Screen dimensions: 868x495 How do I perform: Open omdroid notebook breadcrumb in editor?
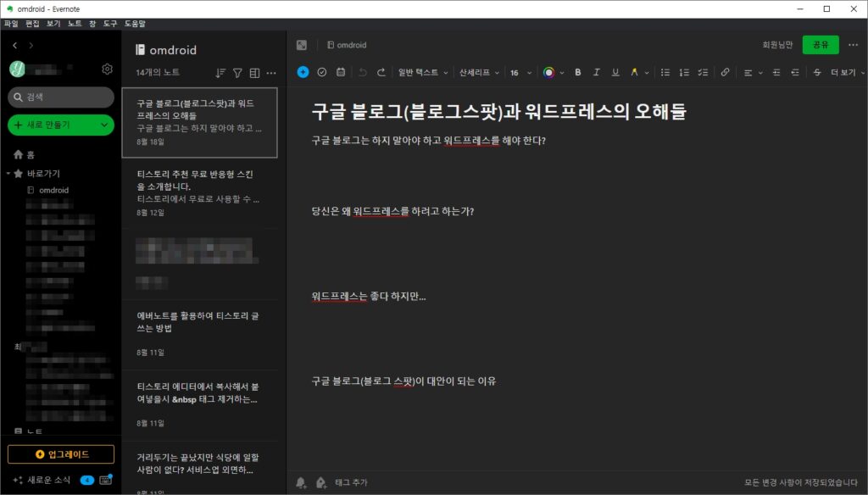[x=347, y=45]
